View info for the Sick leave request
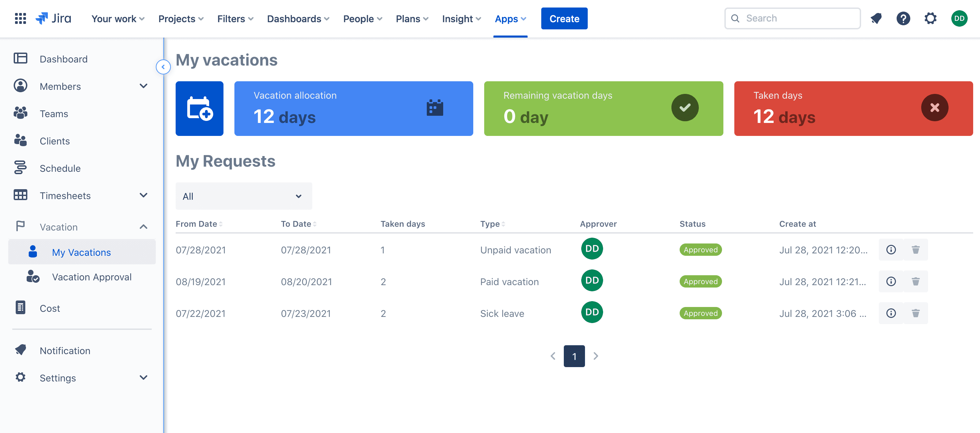The height and width of the screenshot is (433, 980). pos(891,313)
